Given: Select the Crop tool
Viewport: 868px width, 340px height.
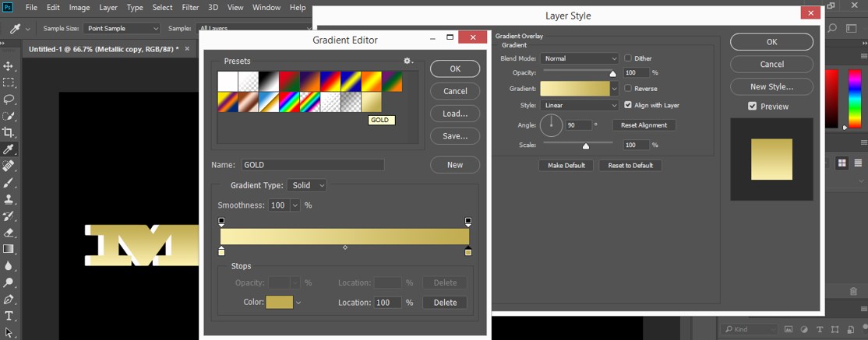Looking at the screenshot, I should [x=9, y=132].
